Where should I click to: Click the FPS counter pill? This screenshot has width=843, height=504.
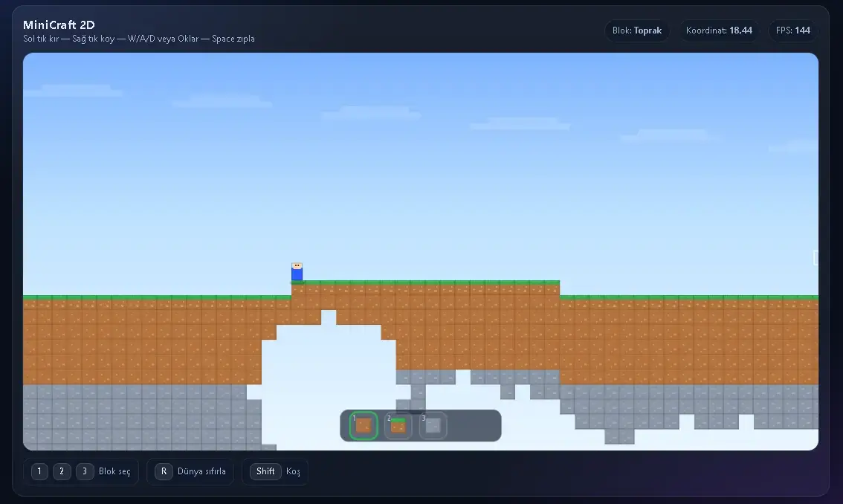(792, 30)
